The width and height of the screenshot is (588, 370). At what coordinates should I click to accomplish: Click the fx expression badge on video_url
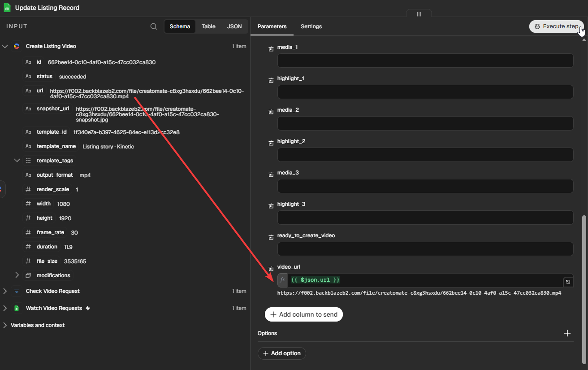282,280
